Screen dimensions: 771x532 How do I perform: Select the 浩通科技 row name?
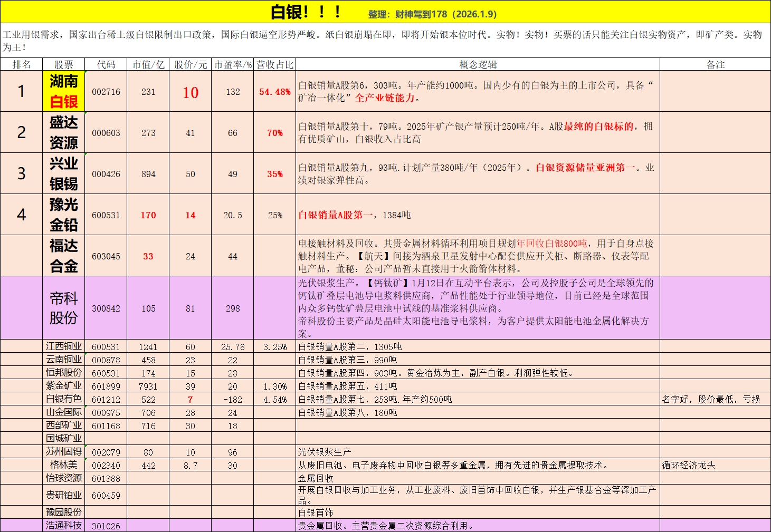pos(64,525)
